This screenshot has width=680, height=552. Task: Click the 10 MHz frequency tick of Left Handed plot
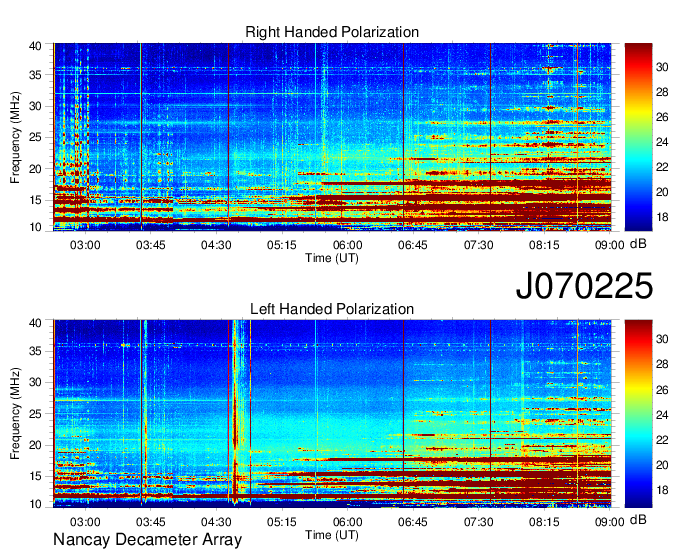click(35, 504)
